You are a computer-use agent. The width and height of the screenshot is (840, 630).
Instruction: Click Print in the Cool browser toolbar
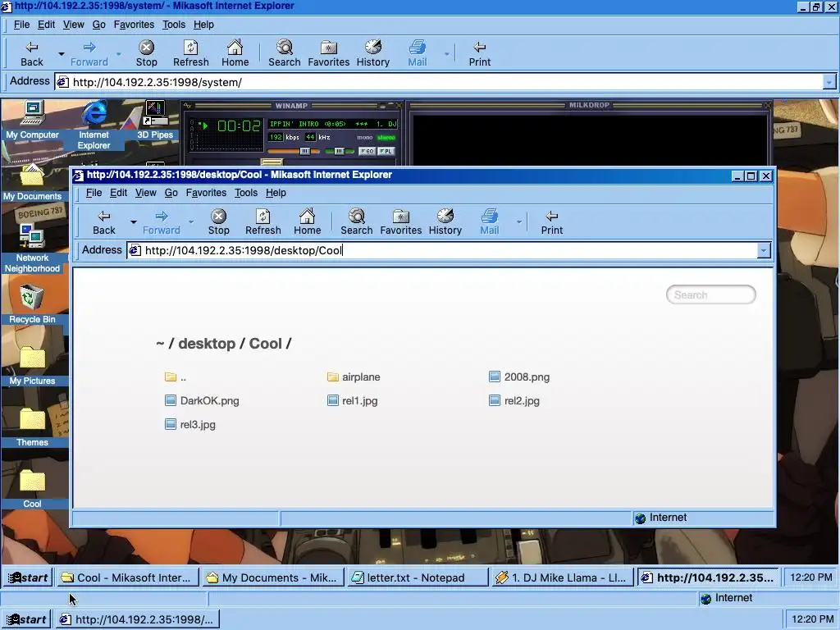[552, 222]
